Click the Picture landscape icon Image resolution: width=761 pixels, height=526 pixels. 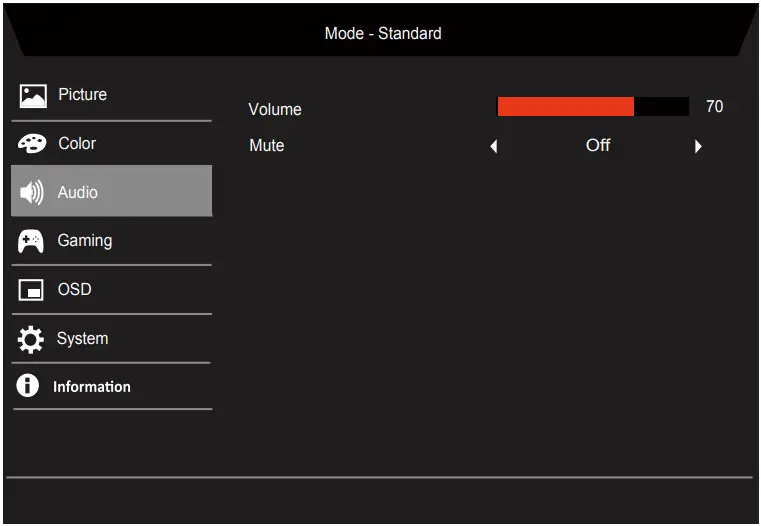[32, 96]
